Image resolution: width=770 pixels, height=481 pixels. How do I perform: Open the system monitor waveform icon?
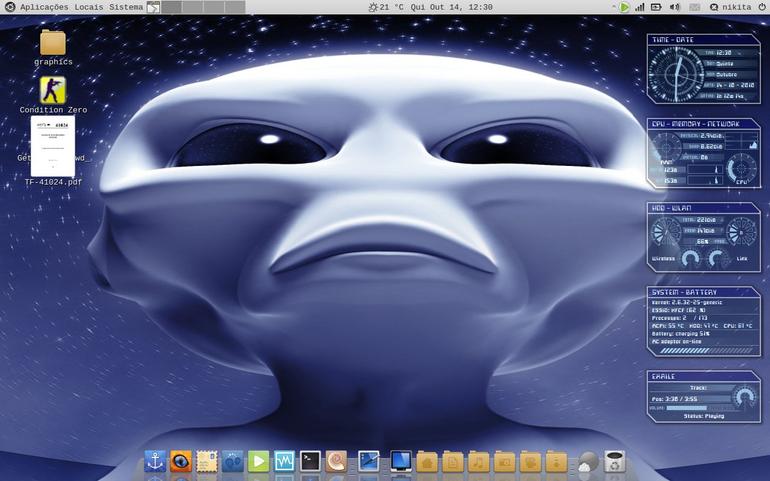coord(284,462)
